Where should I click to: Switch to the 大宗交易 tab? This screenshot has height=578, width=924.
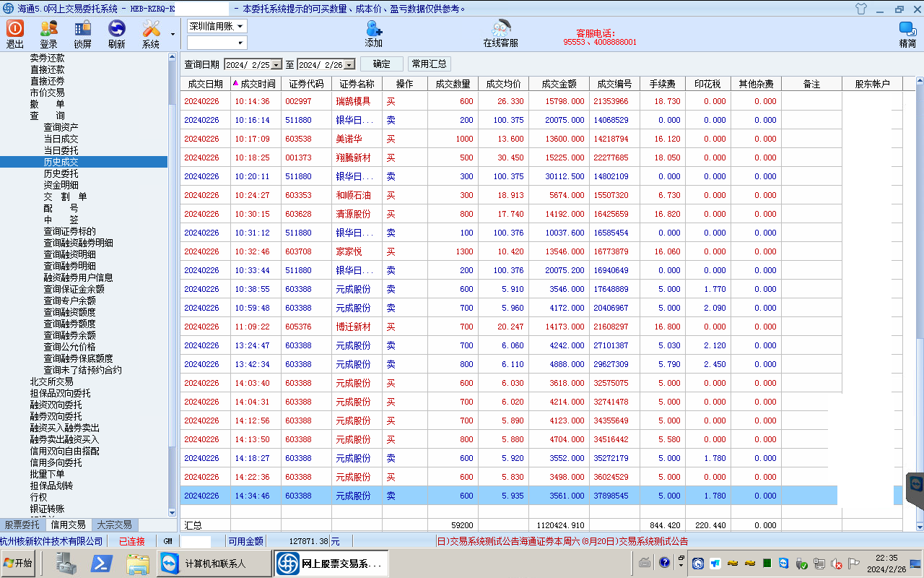[x=114, y=525]
